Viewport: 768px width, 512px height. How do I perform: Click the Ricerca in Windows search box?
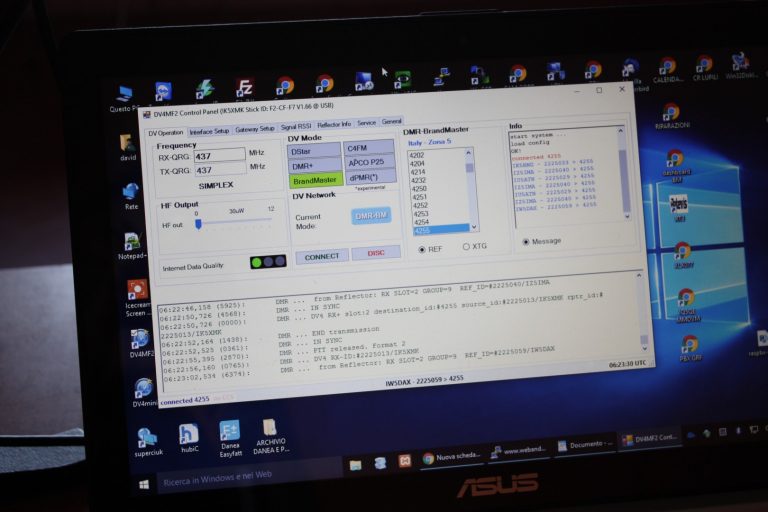[249, 476]
